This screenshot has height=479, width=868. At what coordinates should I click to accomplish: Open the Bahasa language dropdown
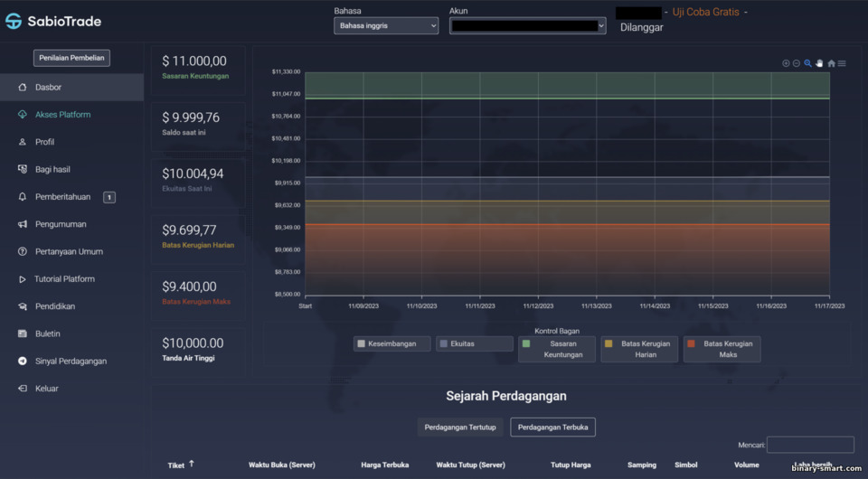click(x=386, y=26)
